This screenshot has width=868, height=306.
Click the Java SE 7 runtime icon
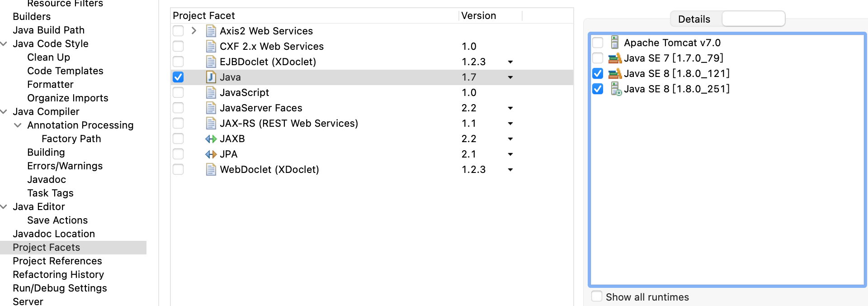(615, 58)
